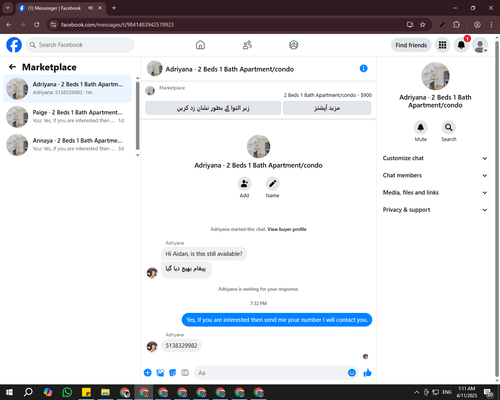The height and width of the screenshot is (400, 500).
Task: Open File Explorer from the taskbar
Action: [x=105, y=392]
